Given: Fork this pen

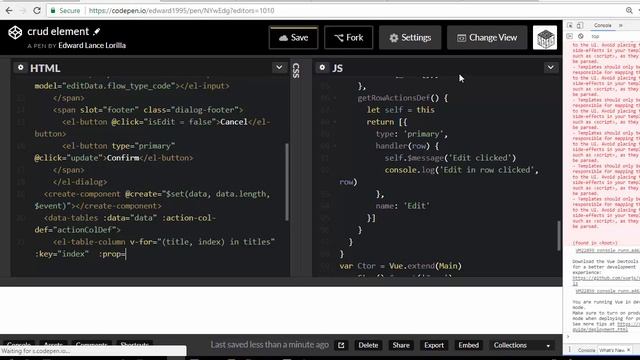Looking at the screenshot, I should (349, 38).
